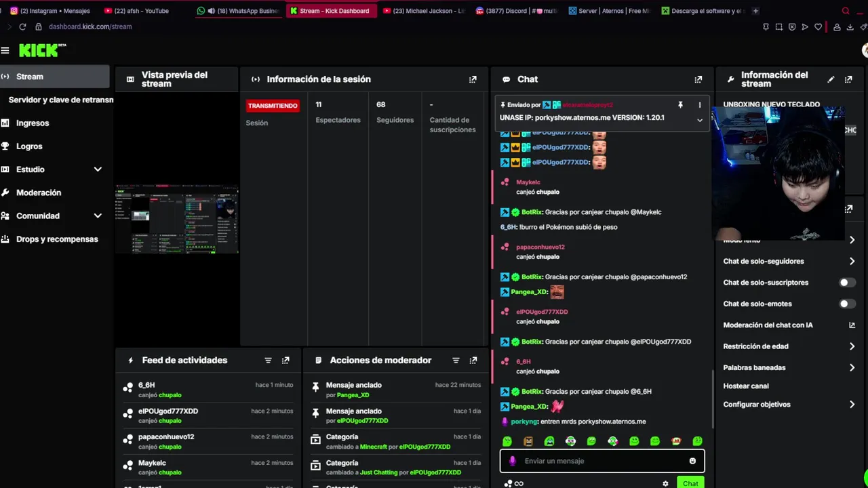
Task: Click the browser heart favorite icon
Action: point(818,27)
